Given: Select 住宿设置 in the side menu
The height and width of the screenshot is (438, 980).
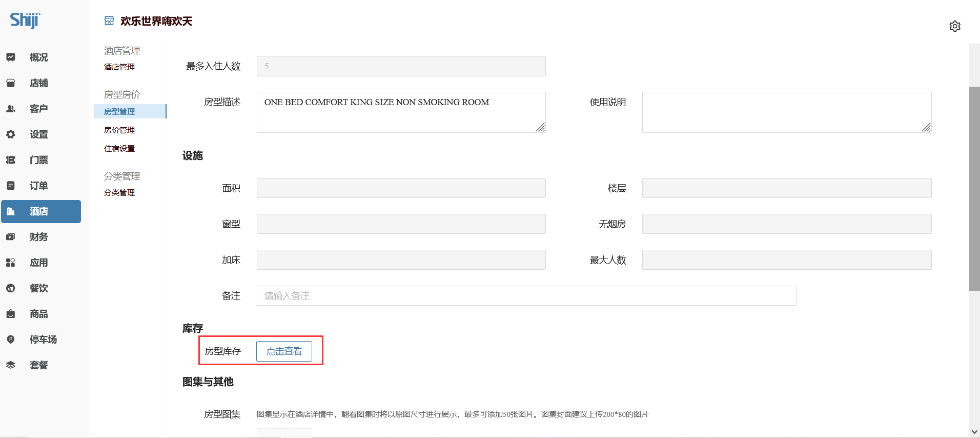Looking at the screenshot, I should (x=119, y=149).
